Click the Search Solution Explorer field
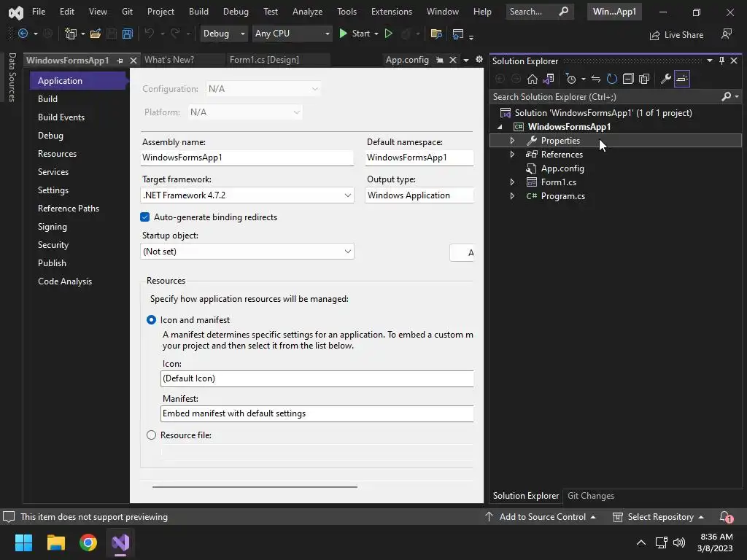The image size is (747, 560). [x=605, y=97]
